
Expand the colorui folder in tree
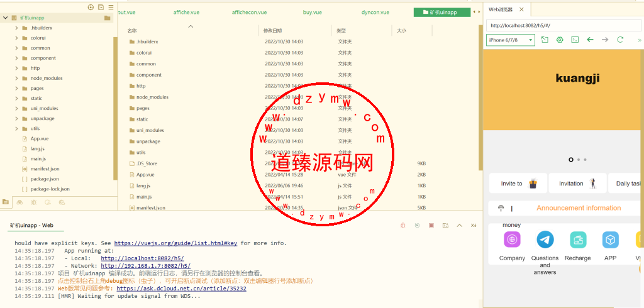16,38
